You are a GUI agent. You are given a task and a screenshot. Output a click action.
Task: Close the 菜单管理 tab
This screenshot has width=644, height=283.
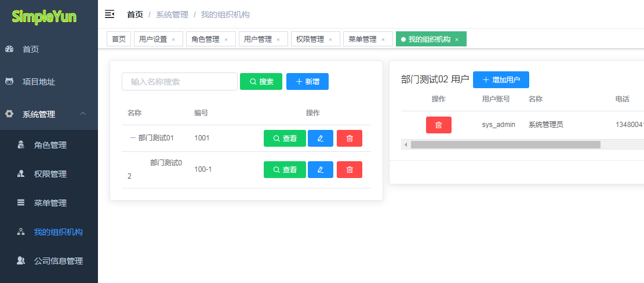(x=383, y=39)
